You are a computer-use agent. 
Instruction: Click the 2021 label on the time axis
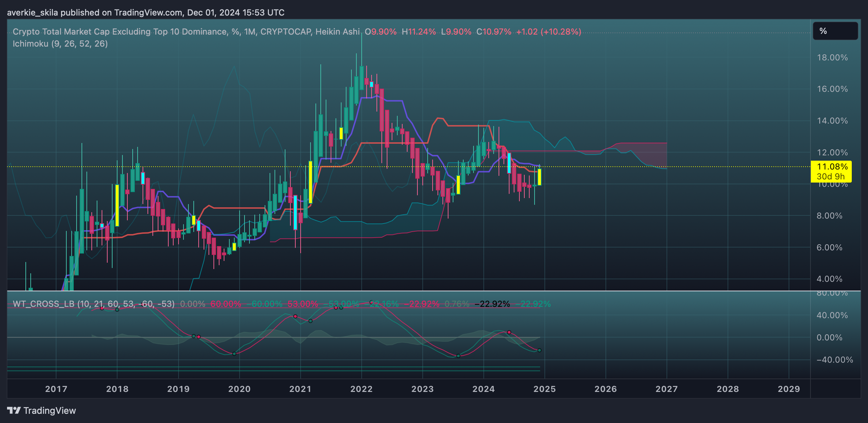[300, 389]
